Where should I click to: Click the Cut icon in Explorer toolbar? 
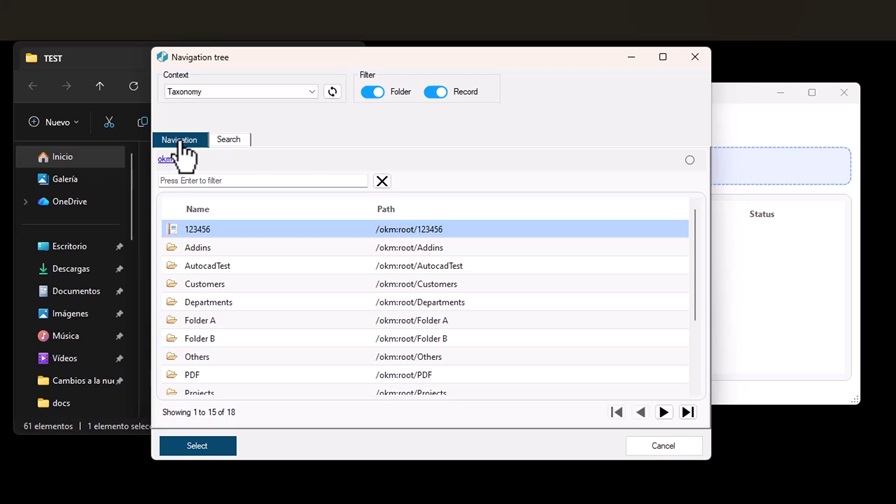109,122
